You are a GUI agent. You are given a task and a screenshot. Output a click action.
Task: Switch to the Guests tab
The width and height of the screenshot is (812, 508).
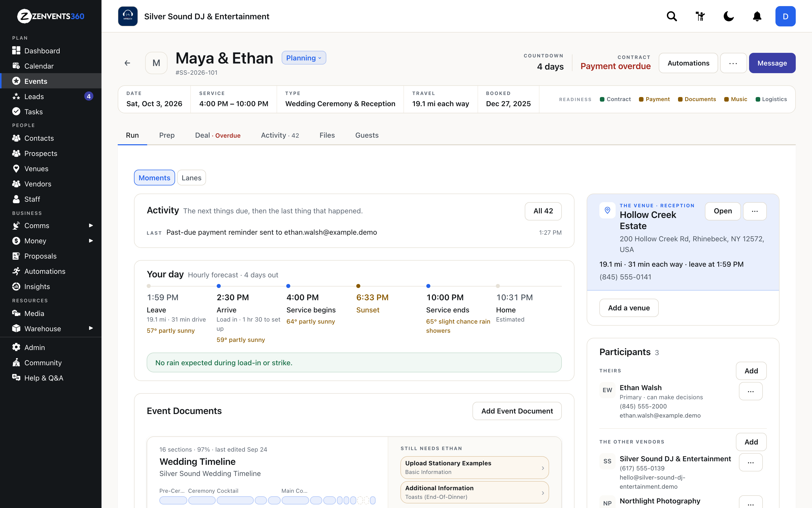pyautogui.click(x=367, y=135)
